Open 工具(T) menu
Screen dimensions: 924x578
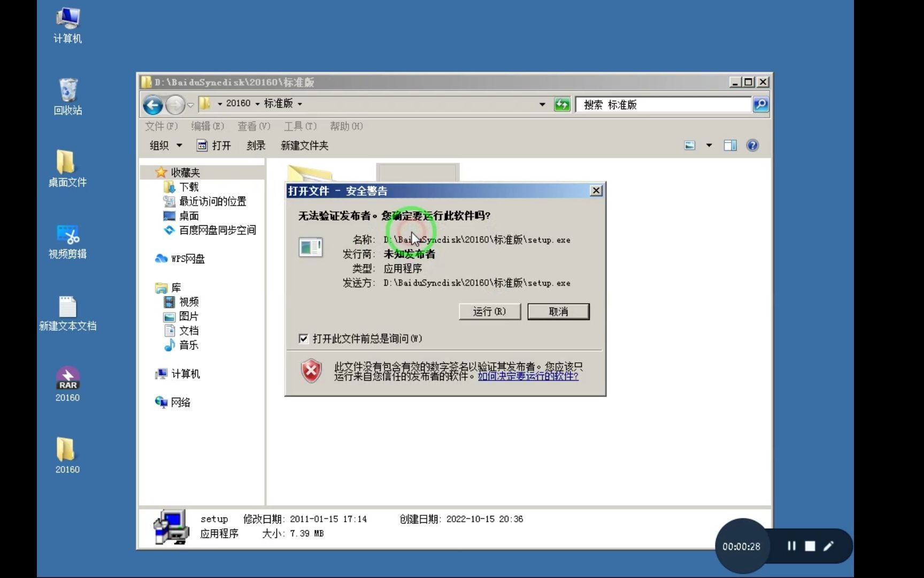click(x=300, y=126)
